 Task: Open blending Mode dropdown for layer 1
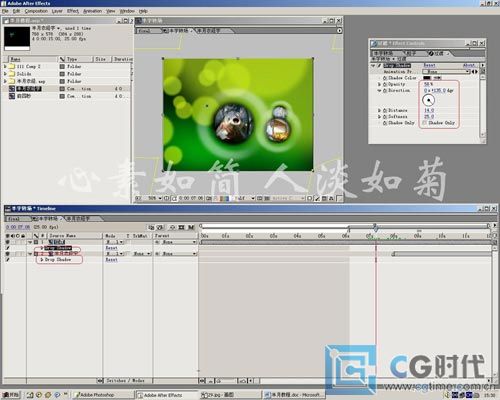[x=114, y=242]
